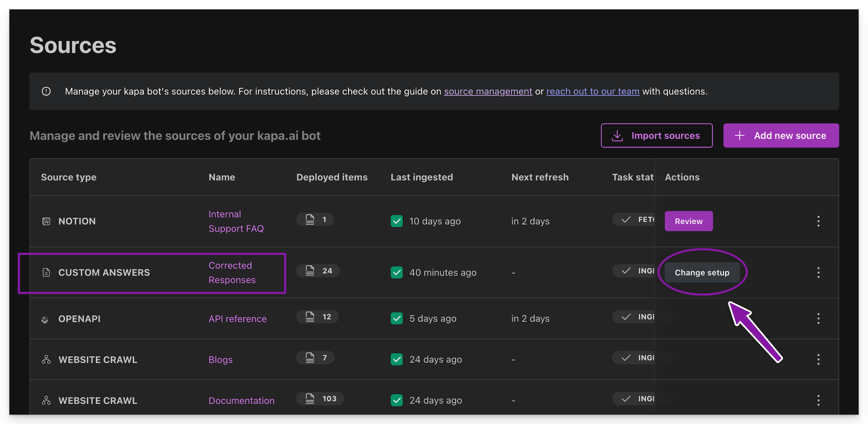Viewport: 868px width, 424px height.
Task: Open the three-dot menu for Blogs row
Action: point(818,359)
